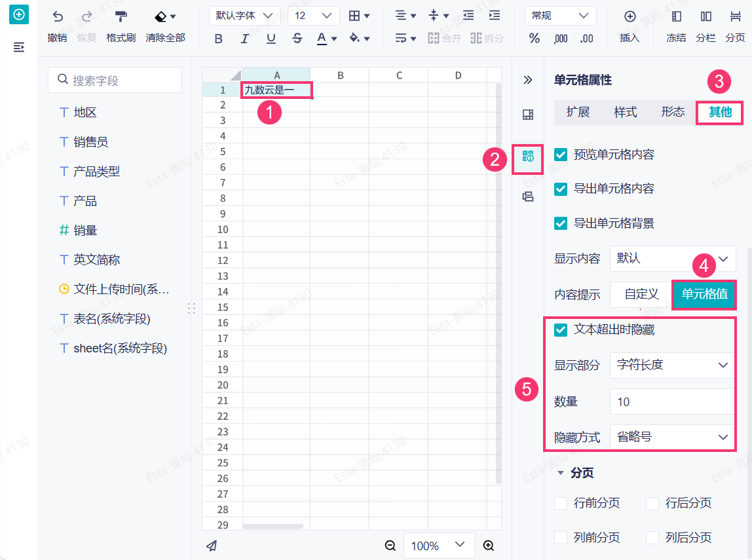Open the 隐藏方式 dropdown (省略号)
Image resolution: width=752 pixels, height=560 pixels.
click(672, 438)
